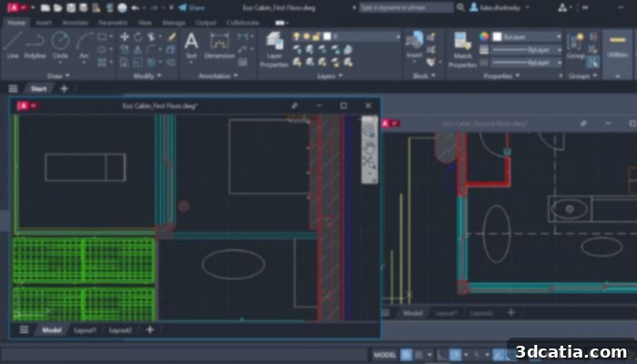The image size is (637, 364).
Task: Expand the Draw panel
Action: tap(58, 76)
